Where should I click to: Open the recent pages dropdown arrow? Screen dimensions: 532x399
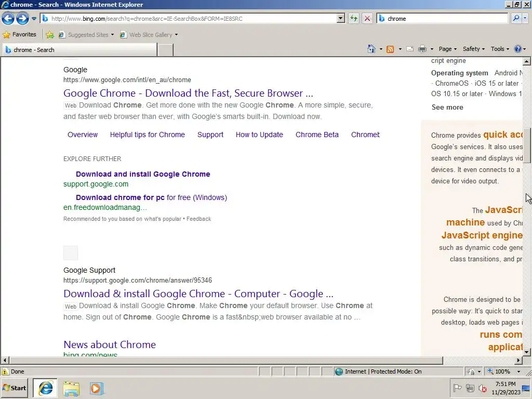(34, 19)
